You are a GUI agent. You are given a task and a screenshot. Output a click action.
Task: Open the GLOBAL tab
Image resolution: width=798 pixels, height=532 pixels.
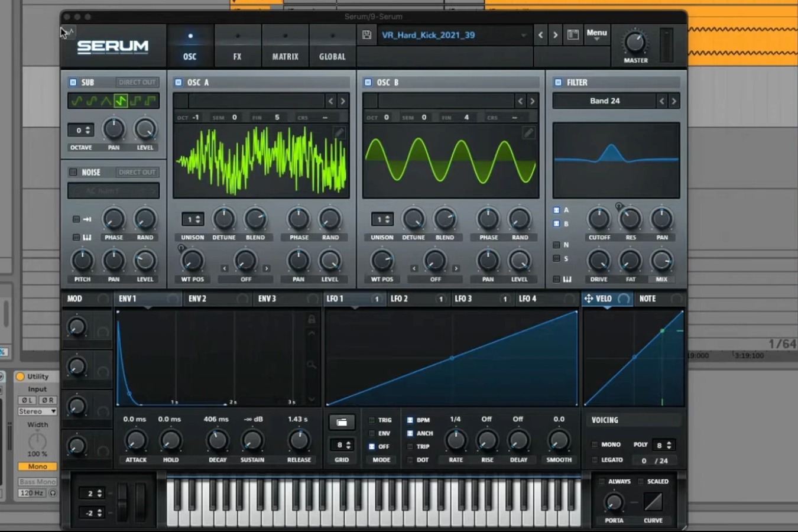click(332, 46)
